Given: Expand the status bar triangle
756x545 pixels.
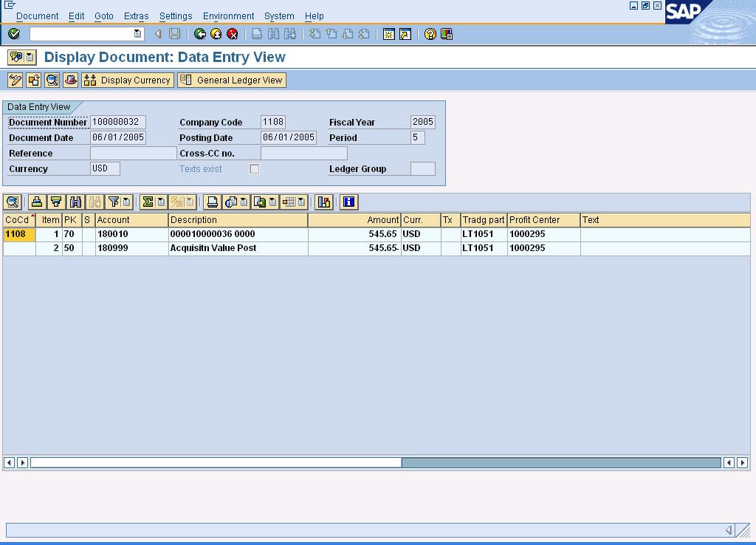Looking at the screenshot, I should tap(729, 530).
